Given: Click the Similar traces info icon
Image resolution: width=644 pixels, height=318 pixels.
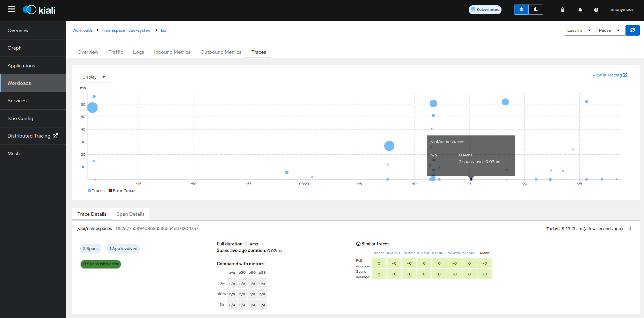Looking at the screenshot, I should (358, 244).
